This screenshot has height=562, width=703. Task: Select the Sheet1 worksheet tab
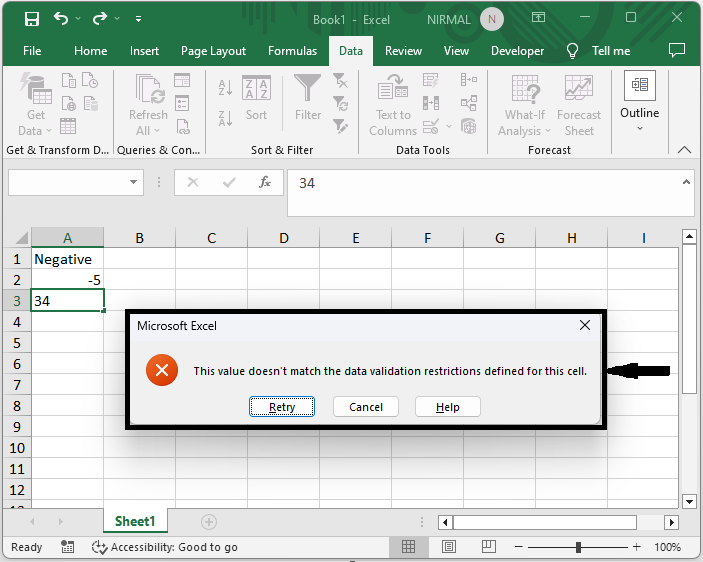click(x=135, y=521)
